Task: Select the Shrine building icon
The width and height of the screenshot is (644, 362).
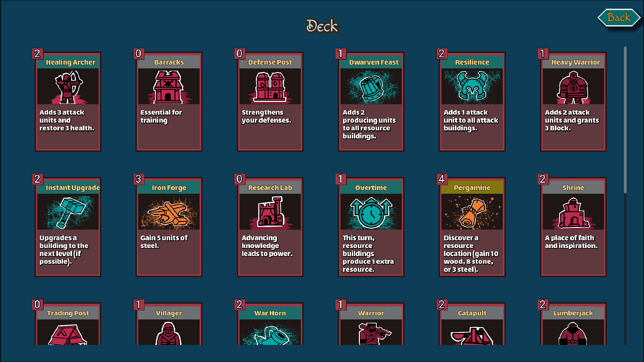Action: click(573, 213)
